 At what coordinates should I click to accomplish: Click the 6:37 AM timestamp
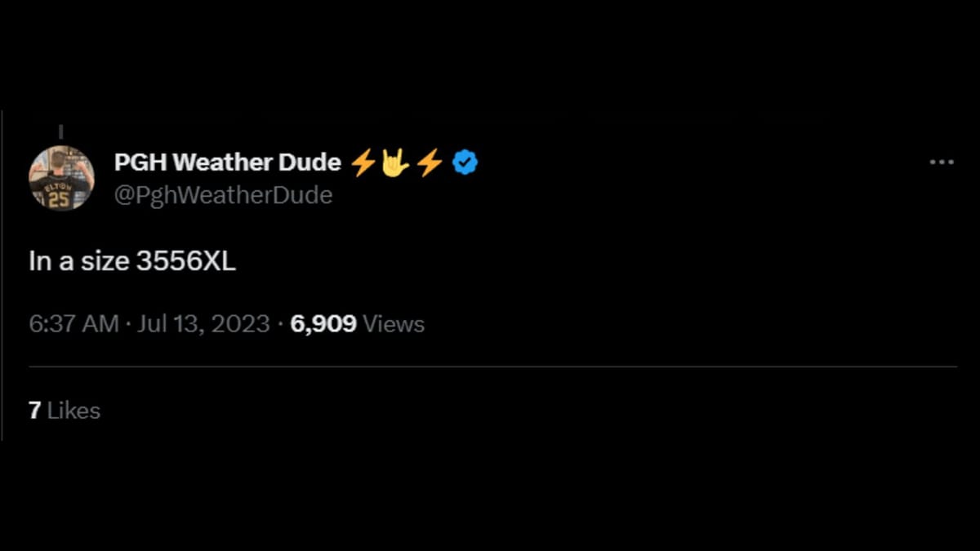click(73, 324)
